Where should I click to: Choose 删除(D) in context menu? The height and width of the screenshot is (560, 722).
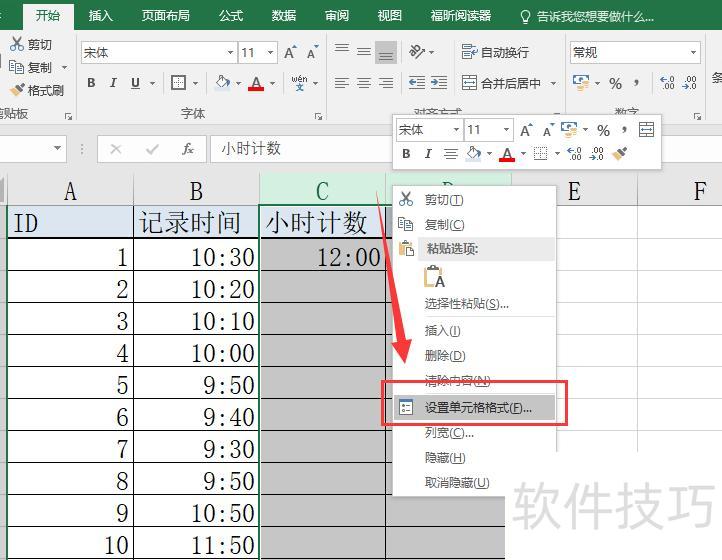click(474, 355)
